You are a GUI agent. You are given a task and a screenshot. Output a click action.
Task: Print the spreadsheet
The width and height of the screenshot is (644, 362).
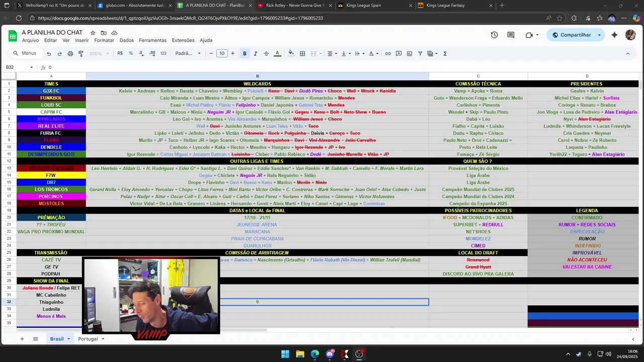70,53
